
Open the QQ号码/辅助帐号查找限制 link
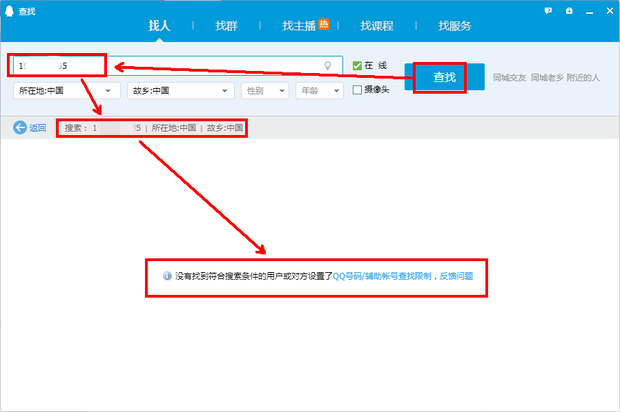(x=381, y=275)
